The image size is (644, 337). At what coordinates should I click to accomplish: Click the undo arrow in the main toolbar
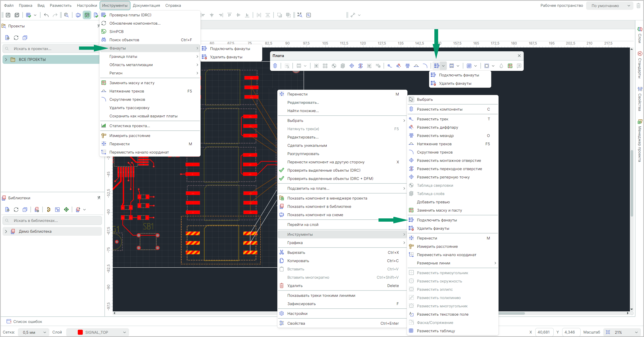coord(46,15)
